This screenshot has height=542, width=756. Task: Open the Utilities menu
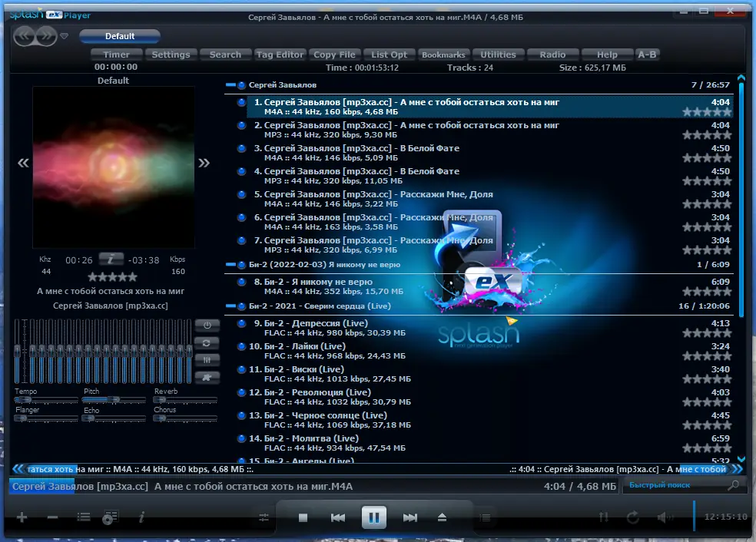pos(498,55)
